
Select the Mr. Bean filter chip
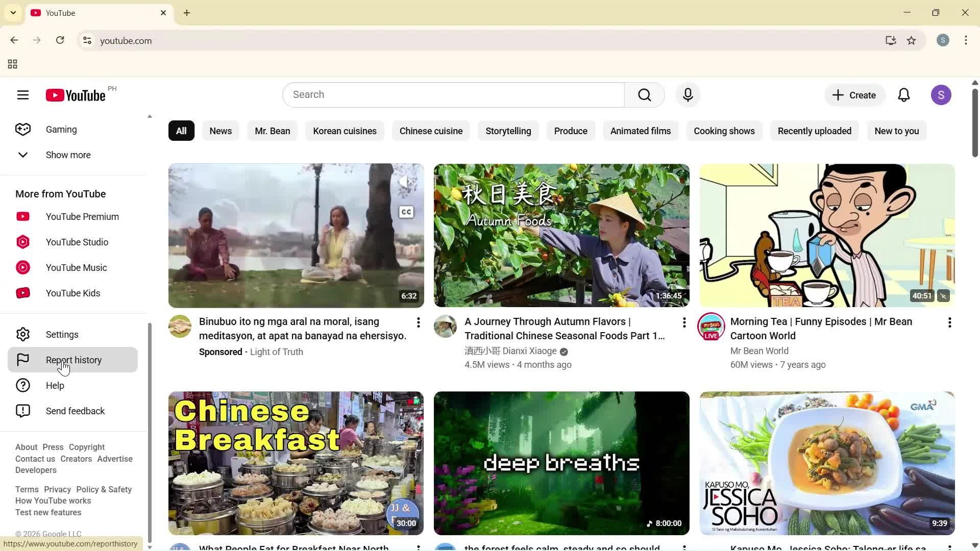click(x=272, y=131)
